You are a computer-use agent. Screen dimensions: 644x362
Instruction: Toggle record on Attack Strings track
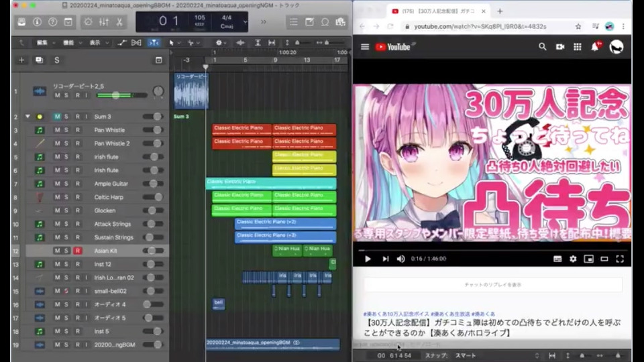[77, 224]
